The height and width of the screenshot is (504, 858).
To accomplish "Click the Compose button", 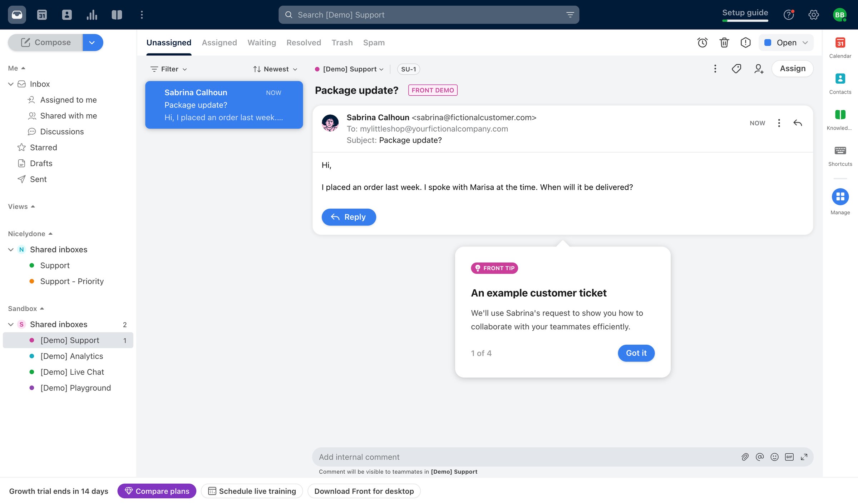I will [45, 43].
